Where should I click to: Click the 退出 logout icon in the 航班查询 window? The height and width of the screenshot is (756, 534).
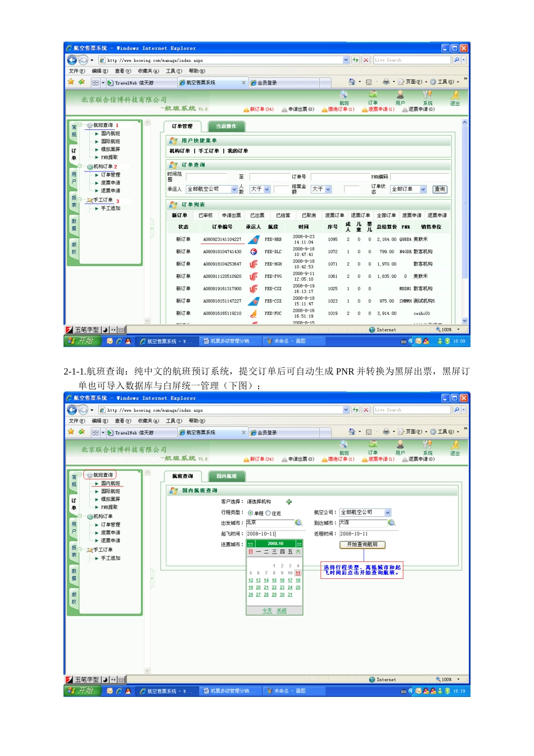coord(455,445)
